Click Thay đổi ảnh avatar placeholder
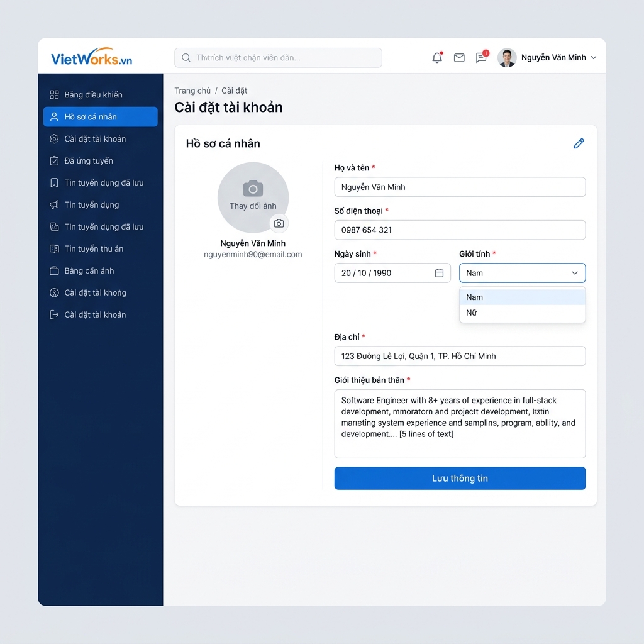The height and width of the screenshot is (644, 644). [253, 197]
